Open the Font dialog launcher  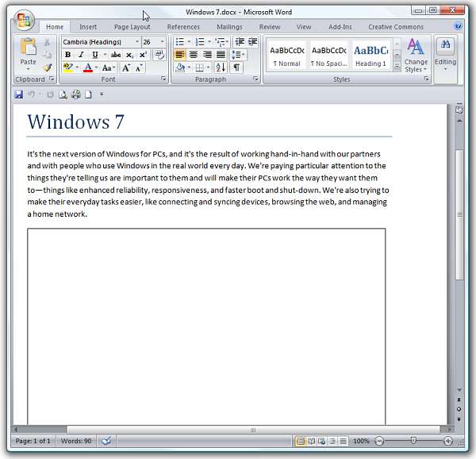click(163, 79)
